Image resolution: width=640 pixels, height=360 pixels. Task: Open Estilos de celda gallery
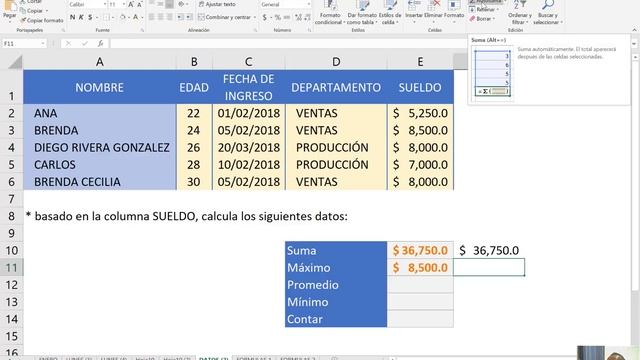[389, 13]
